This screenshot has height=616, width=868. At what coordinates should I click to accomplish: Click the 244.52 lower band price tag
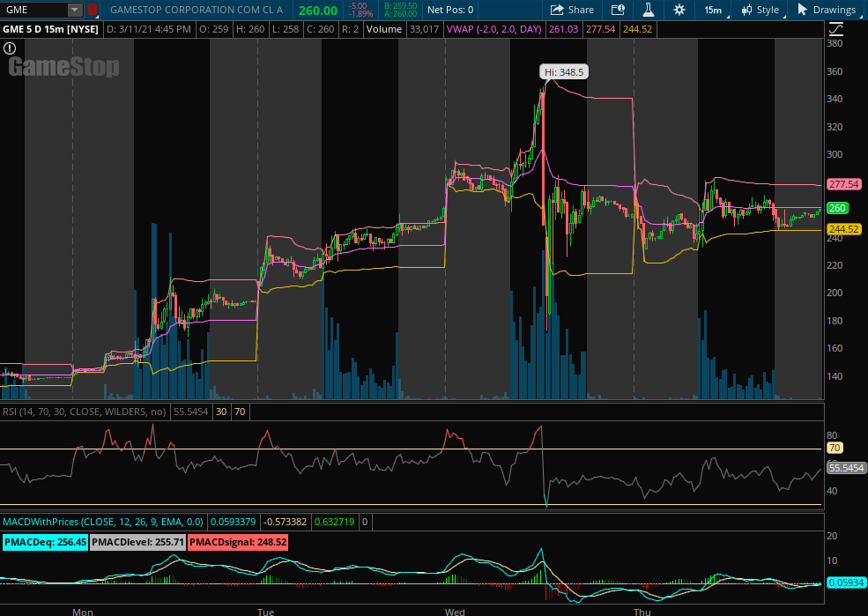click(x=843, y=229)
